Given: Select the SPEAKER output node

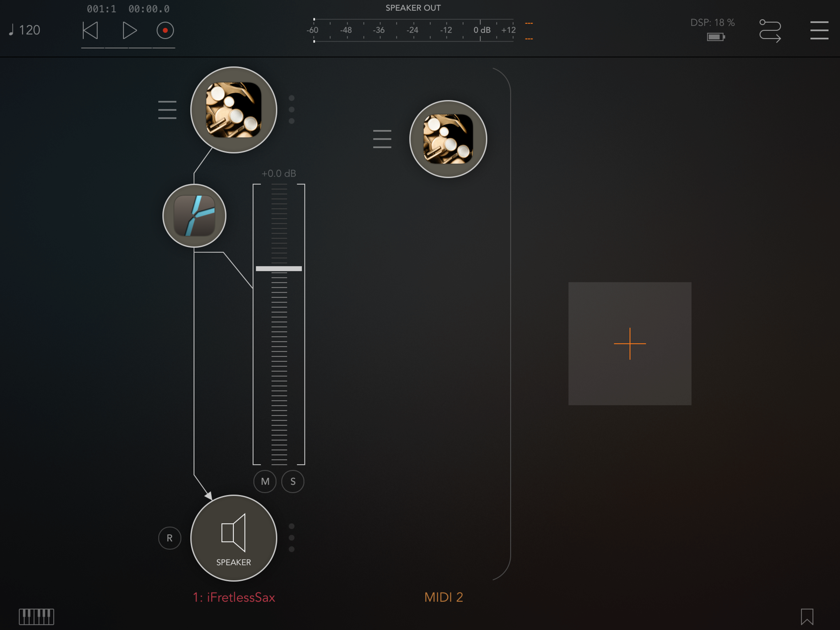Looking at the screenshot, I should (x=234, y=538).
